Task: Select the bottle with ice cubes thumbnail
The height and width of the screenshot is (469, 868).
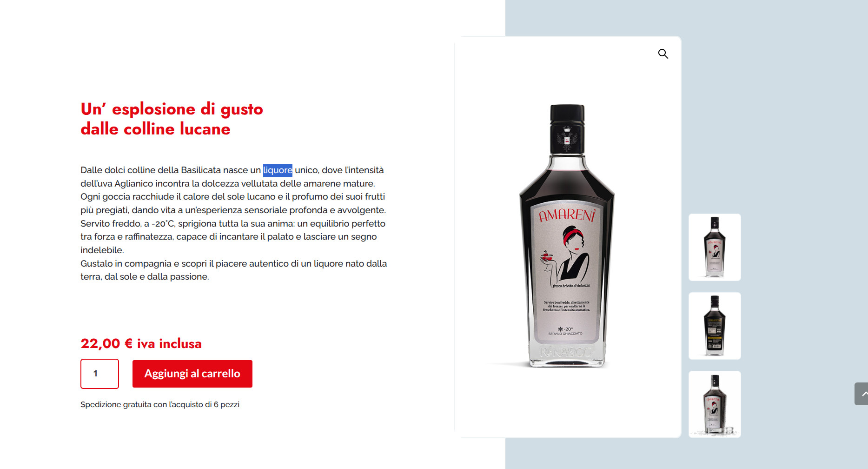Action: click(x=715, y=404)
